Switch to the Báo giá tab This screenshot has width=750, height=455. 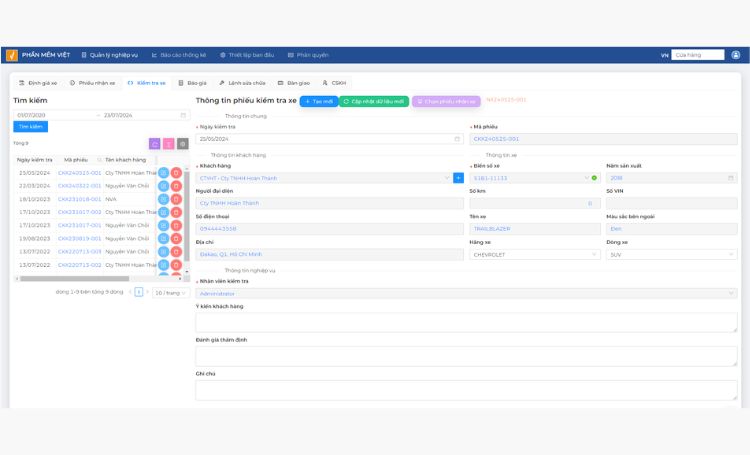coord(192,83)
